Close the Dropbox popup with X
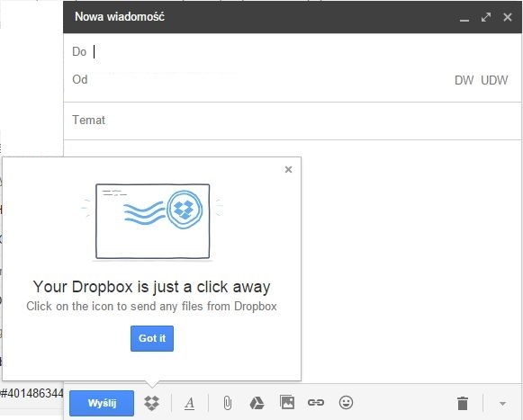Screen dimensions: 523x420 289,170
